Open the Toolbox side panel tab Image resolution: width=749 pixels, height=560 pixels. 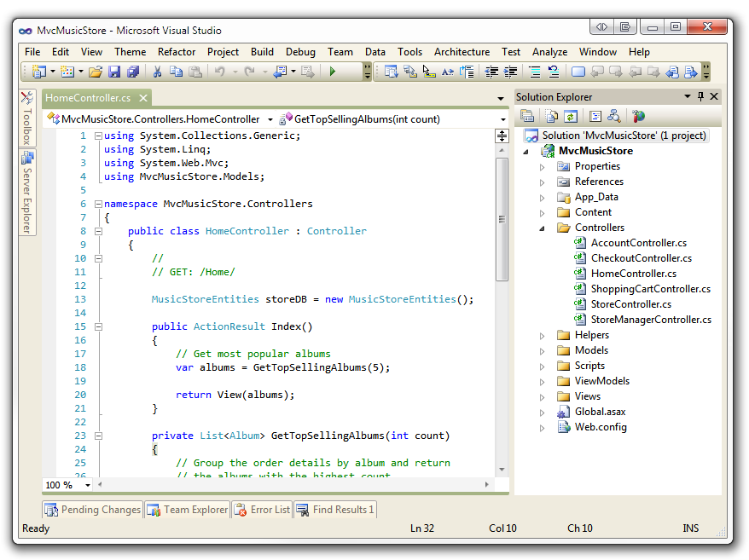(x=27, y=118)
